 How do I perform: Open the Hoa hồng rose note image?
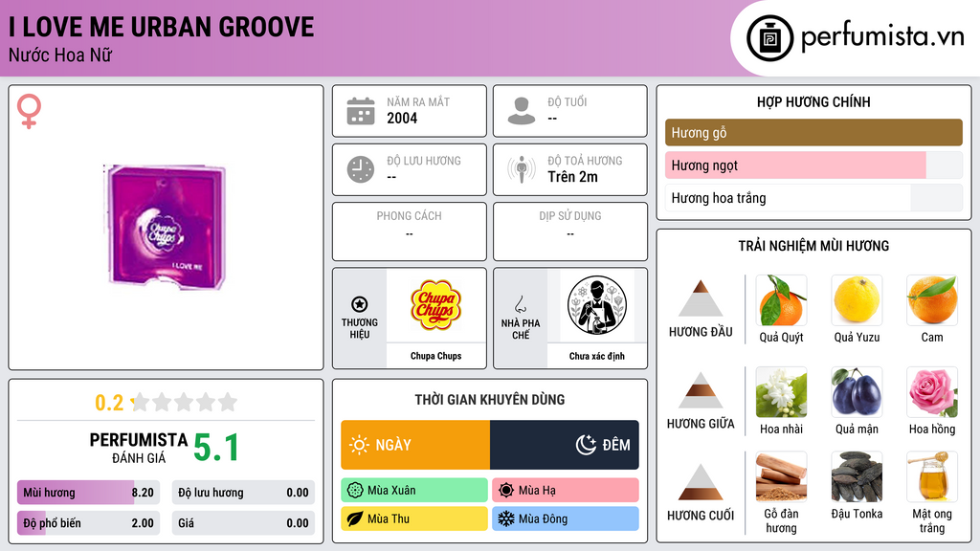coord(932,392)
